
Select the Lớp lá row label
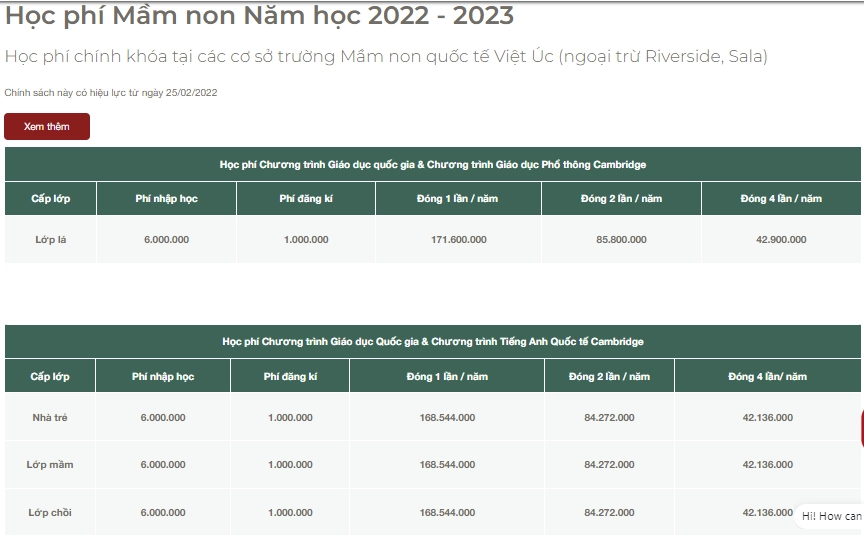tap(50, 240)
